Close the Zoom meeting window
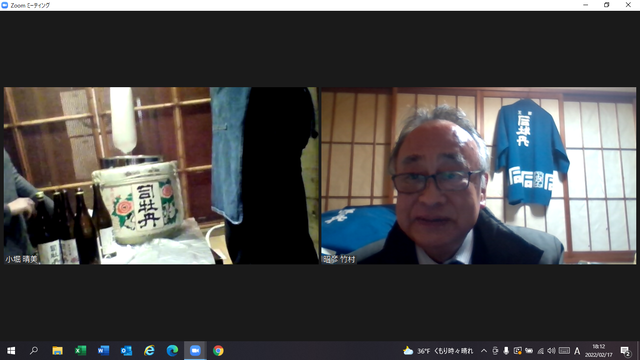Screen dimensions: 640x360 (x=628, y=5)
